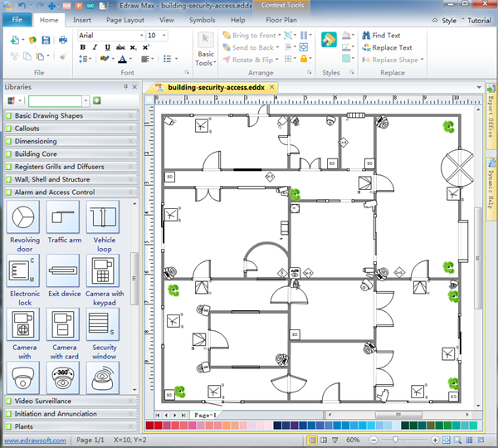498x448 pixels.
Task: Pick the Traffic arm shape
Action: point(64,217)
